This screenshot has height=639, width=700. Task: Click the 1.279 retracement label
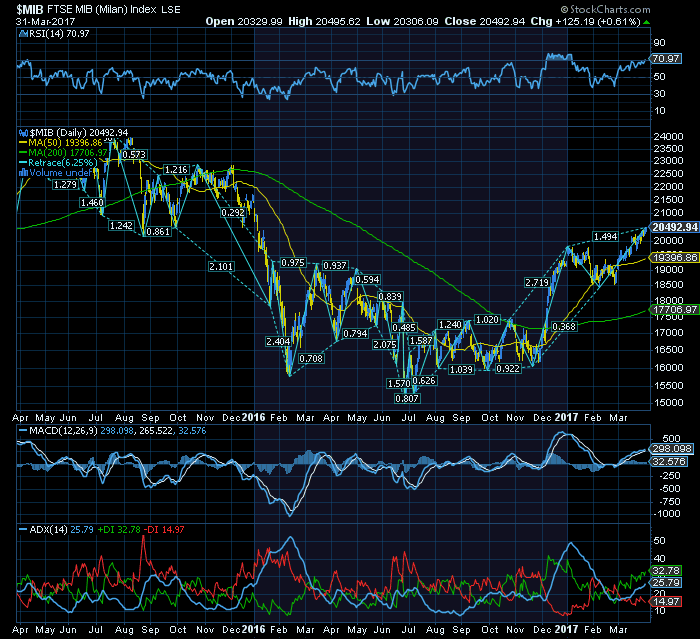pyautogui.click(x=65, y=184)
